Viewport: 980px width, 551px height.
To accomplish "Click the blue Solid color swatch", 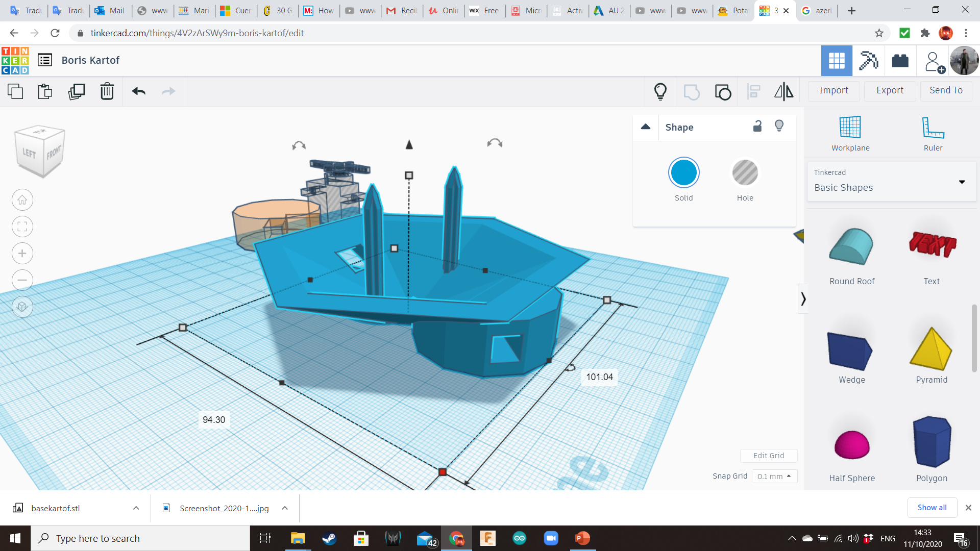I will coord(683,173).
